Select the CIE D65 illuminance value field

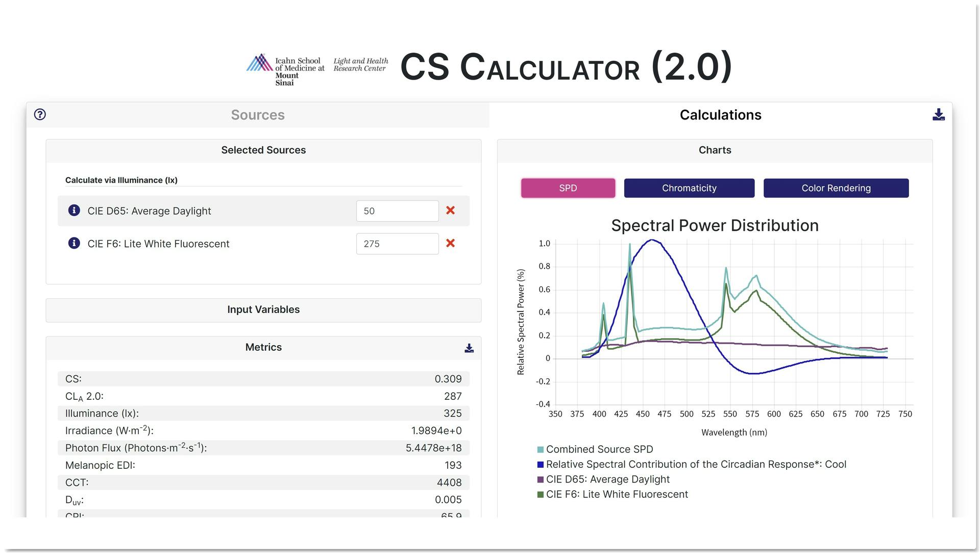point(397,210)
